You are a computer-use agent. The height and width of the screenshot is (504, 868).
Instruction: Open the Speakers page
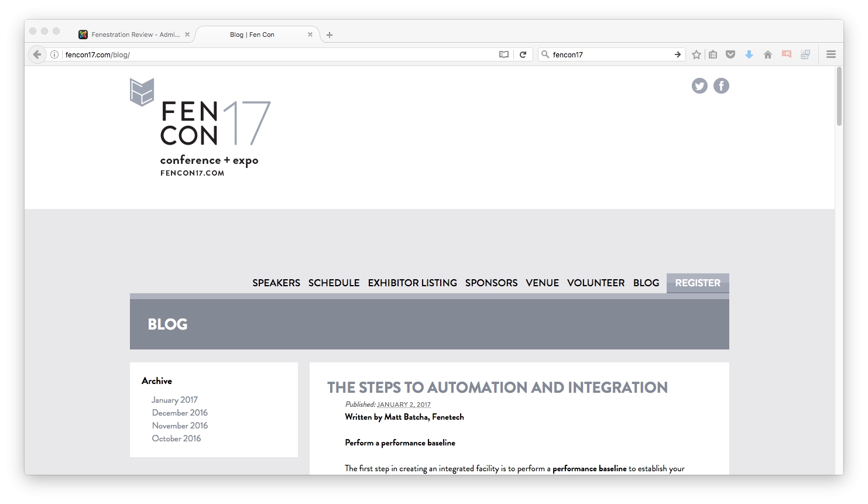click(276, 283)
